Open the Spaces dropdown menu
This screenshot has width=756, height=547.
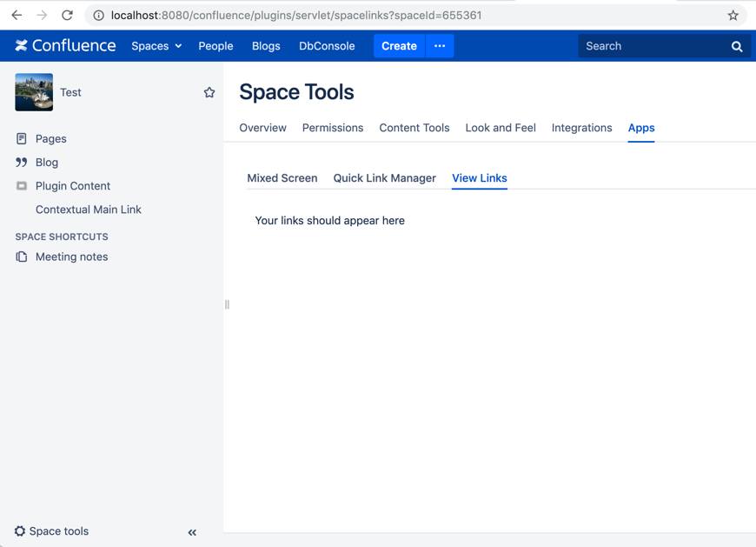pyautogui.click(x=156, y=46)
